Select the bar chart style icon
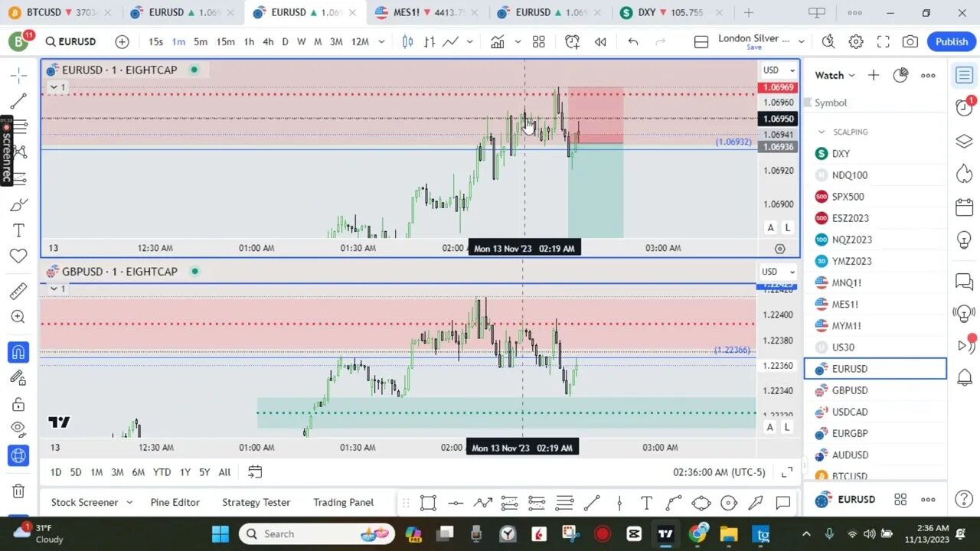This screenshot has height=551, width=980. tap(430, 42)
